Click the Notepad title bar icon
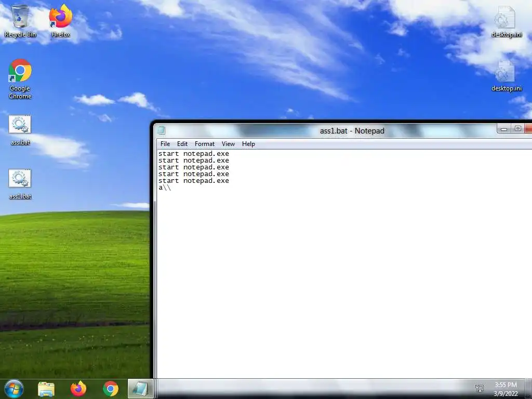The image size is (532, 399). 162,130
